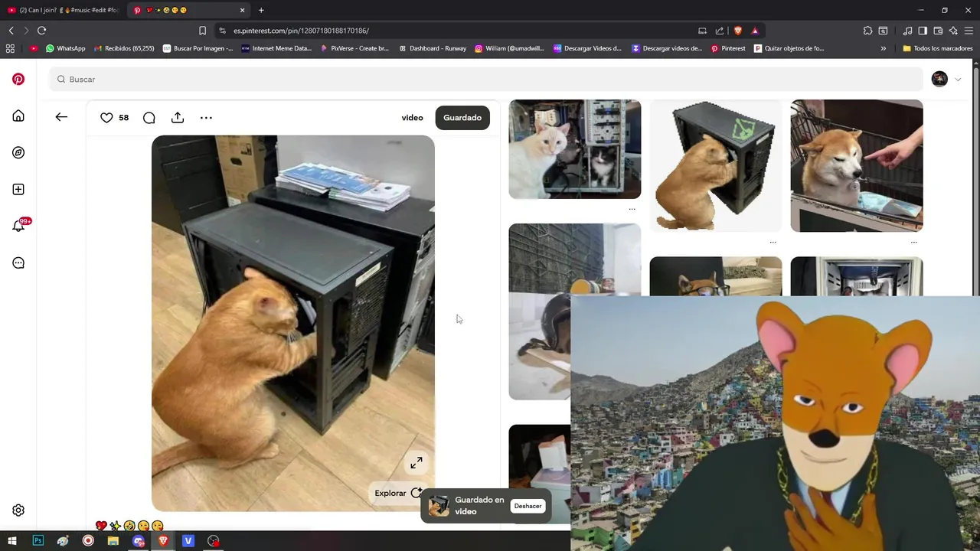The width and height of the screenshot is (980, 551).
Task: Click the Brave Shields lion icon
Action: point(738,31)
